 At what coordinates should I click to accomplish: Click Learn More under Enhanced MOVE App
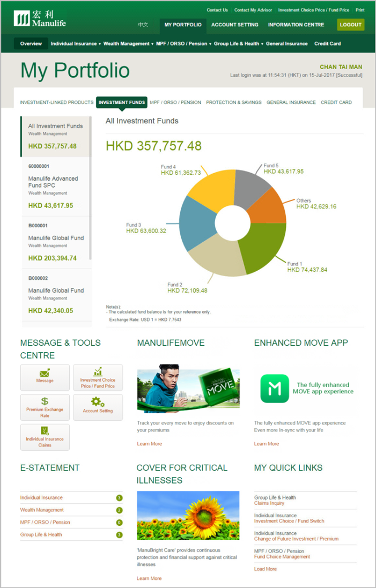click(x=267, y=444)
